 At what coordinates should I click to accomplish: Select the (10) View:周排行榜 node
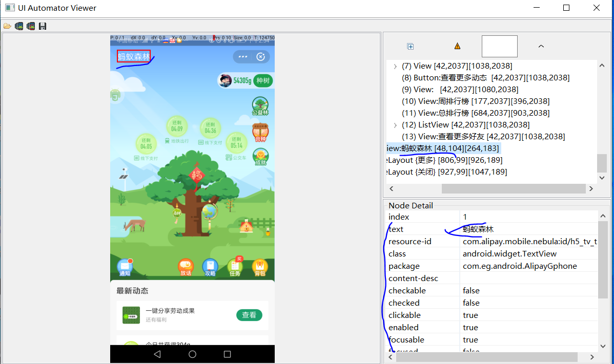pyautogui.click(x=476, y=101)
